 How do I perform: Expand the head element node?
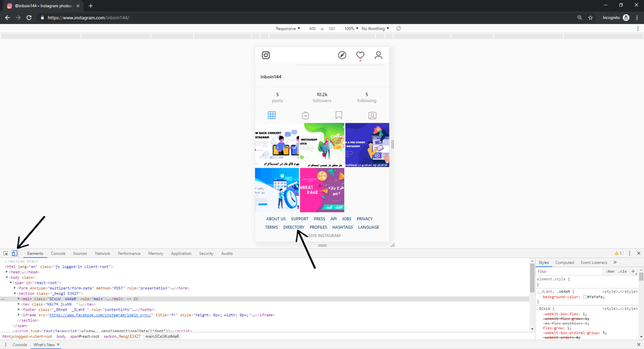(7, 272)
